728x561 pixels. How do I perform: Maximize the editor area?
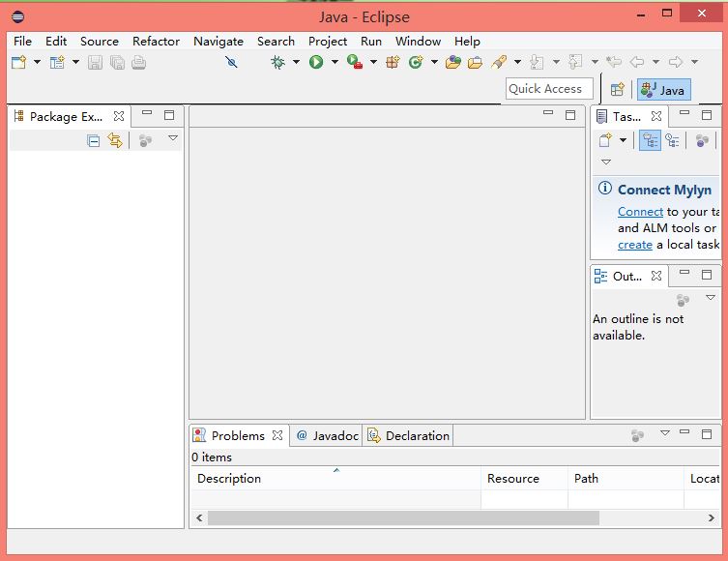tap(570, 115)
